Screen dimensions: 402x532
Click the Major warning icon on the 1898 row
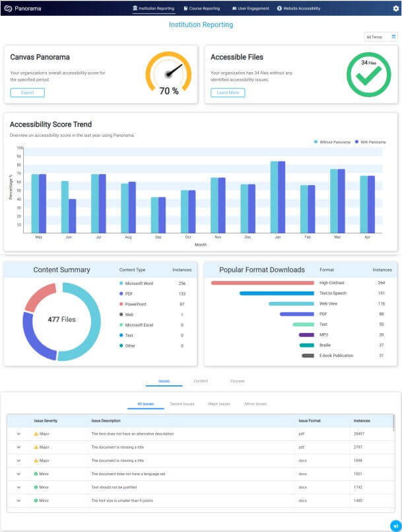click(36, 461)
